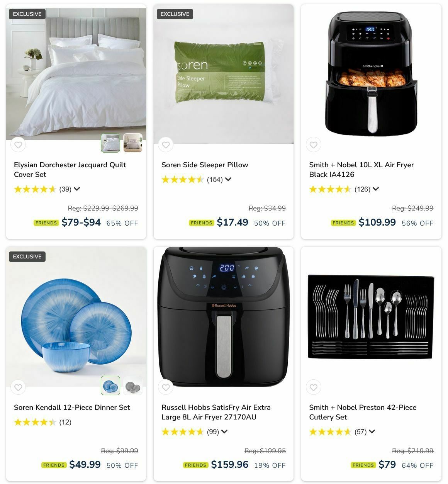View Smith + Nobel 10L Air Fryer image
448x484 pixels.
(371, 73)
